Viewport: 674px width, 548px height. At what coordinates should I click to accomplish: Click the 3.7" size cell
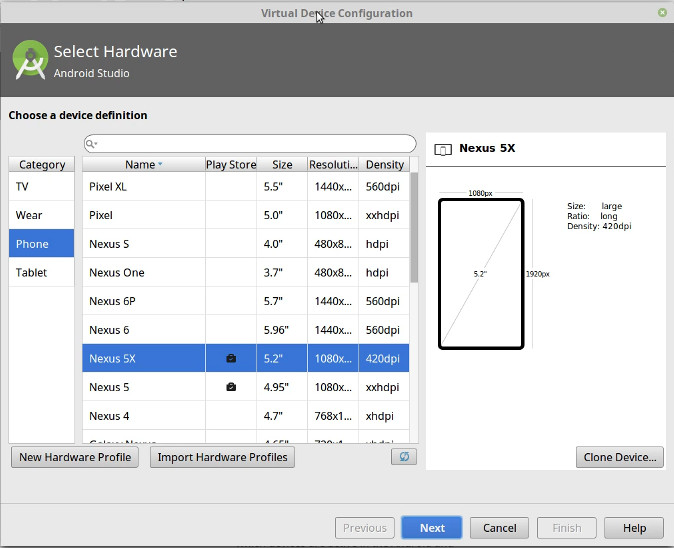click(282, 272)
